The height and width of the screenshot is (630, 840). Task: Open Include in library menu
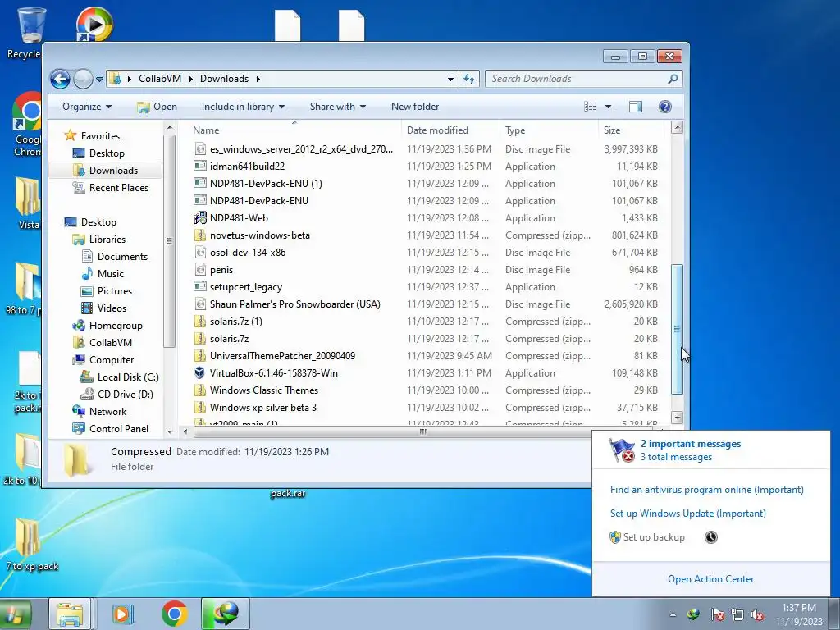(x=243, y=107)
